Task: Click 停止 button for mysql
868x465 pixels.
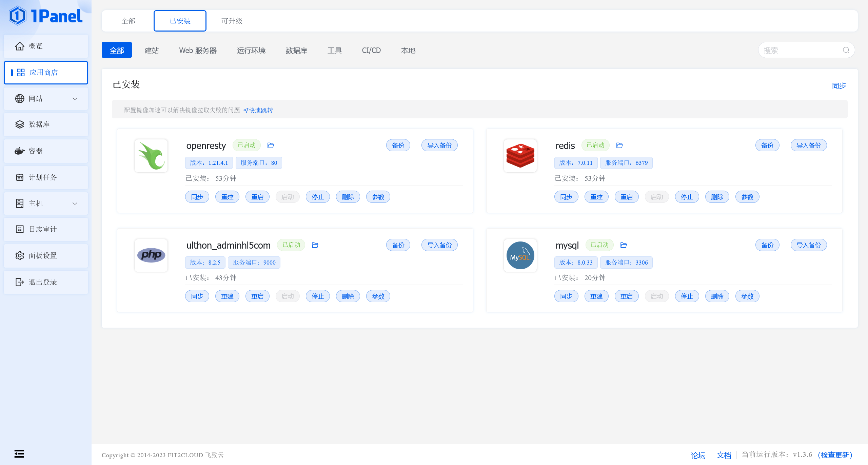Action: (687, 296)
